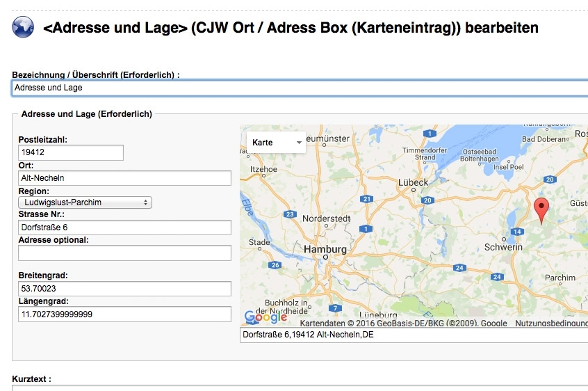Open the Nutzungsbedingungen link on the map
The height and width of the screenshot is (391, 588).
pyautogui.click(x=551, y=323)
